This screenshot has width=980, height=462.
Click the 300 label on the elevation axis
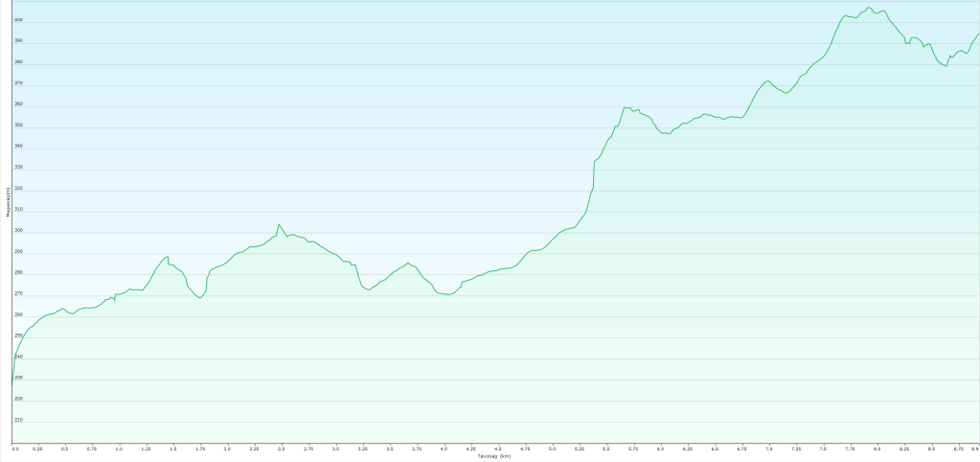(x=18, y=231)
